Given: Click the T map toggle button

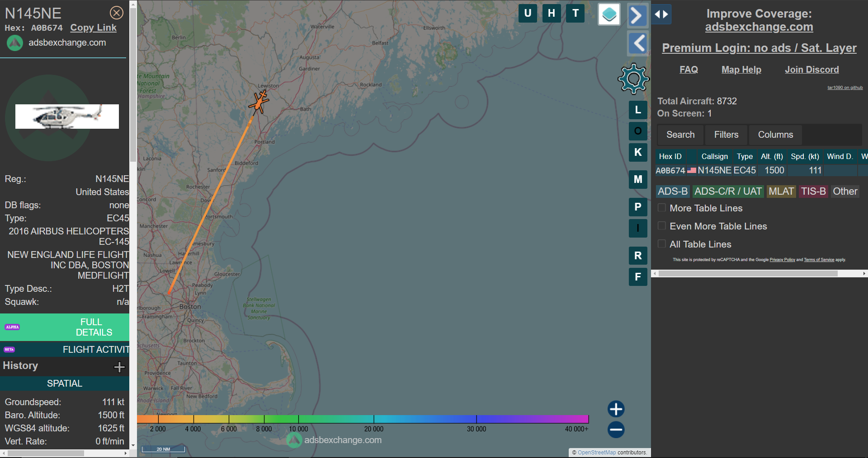Looking at the screenshot, I should (x=576, y=13).
